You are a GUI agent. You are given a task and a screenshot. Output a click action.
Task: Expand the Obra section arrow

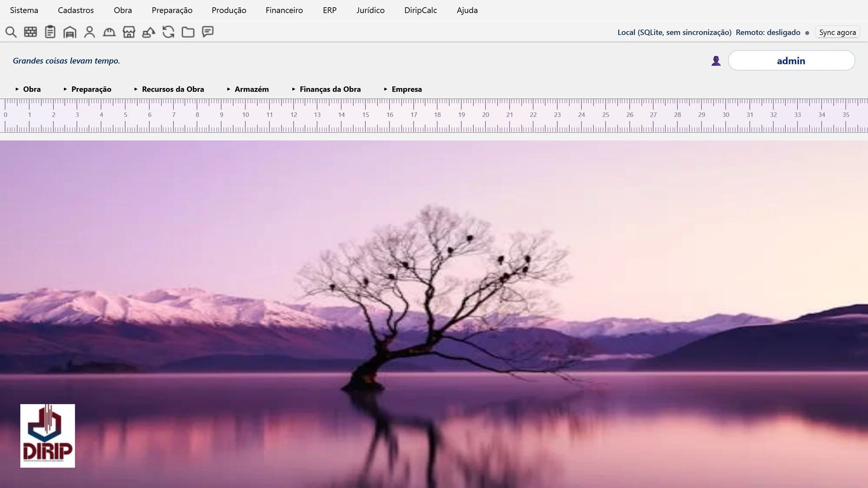pyautogui.click(x=17, y=89)
